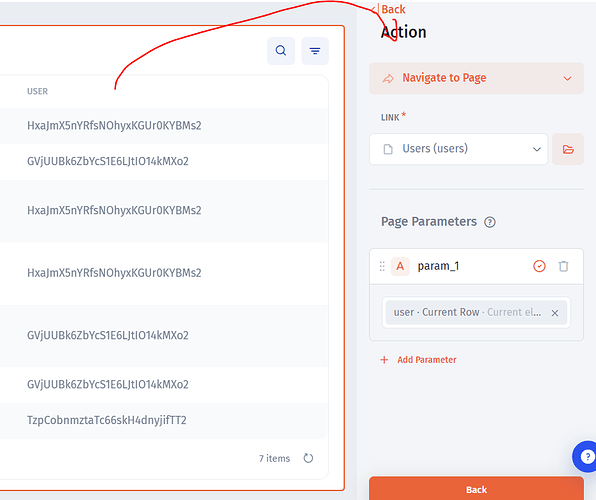Remove the user Current Row binding

555,313
